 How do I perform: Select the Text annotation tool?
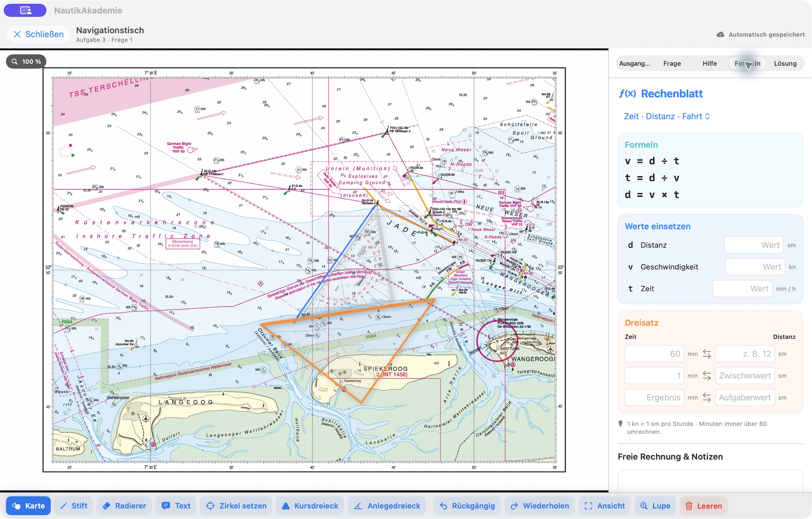(176, 505)
